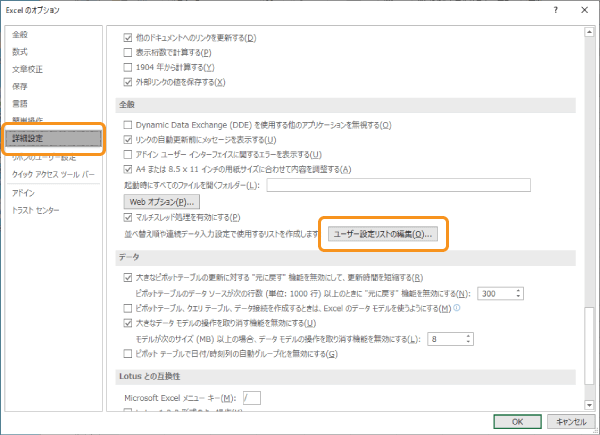Open クイック アクセス ツール バー settings
Screen dimensions: 600x435
coord(53,174)
